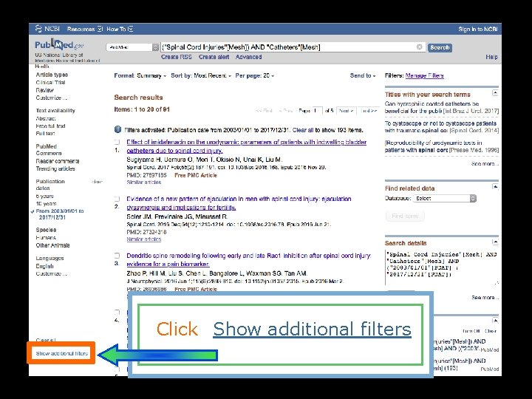Click Customize under Article types

[52, 98]
